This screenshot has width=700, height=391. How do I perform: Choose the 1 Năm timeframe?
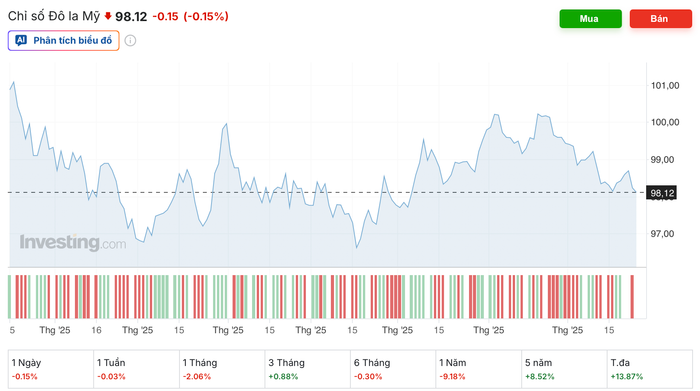478,369
